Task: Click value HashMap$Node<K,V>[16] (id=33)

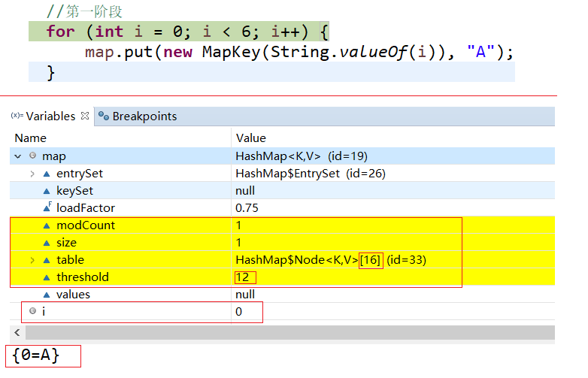Action: coord(331,259)
